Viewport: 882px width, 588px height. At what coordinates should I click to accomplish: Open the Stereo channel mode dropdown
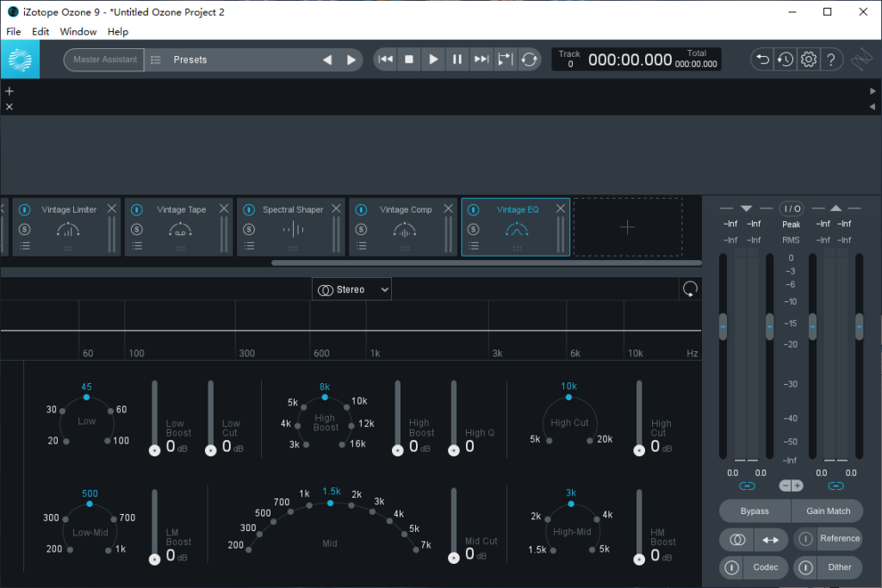click(351, 289)
